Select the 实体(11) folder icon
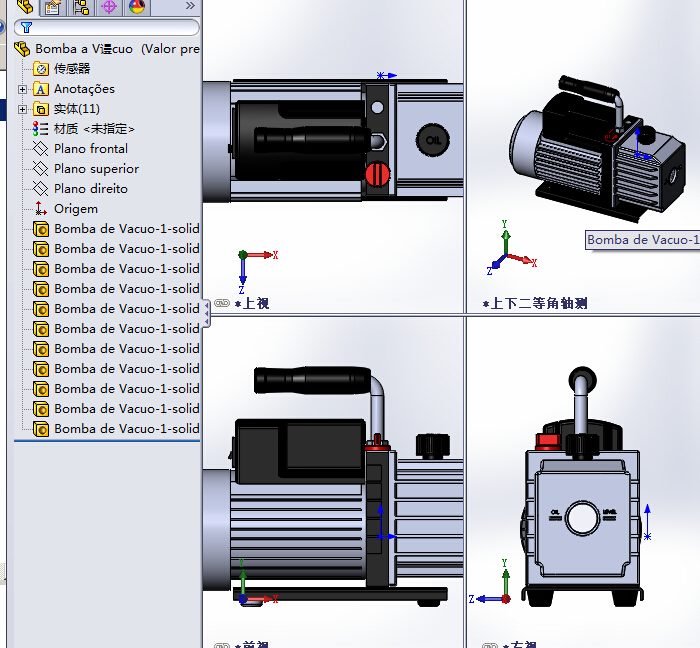The width and height of the screenshot is (700, 648). coord(41,109)
